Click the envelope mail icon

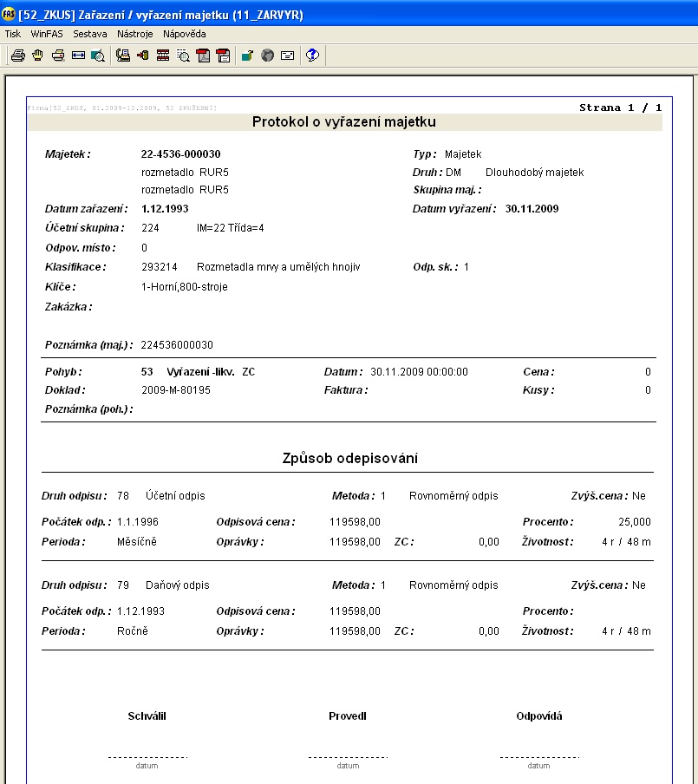tap(287, 56)
